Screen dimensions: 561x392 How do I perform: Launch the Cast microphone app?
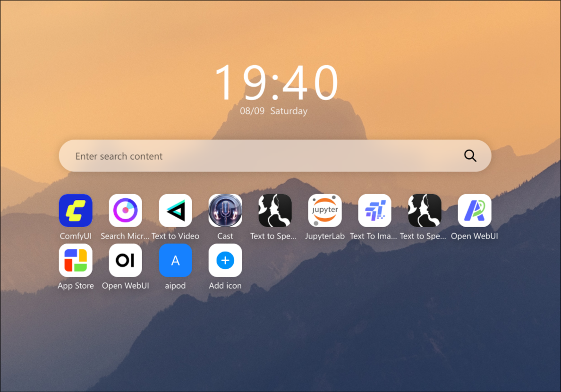(x=225, y=211)
